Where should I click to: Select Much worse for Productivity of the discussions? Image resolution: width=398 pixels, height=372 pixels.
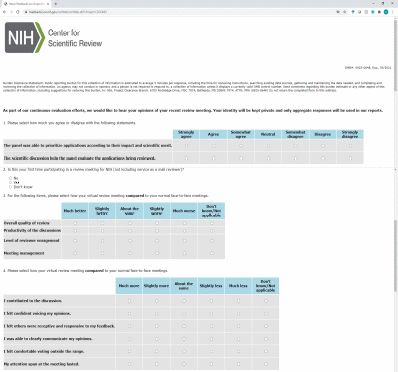[x=184, y=230]
